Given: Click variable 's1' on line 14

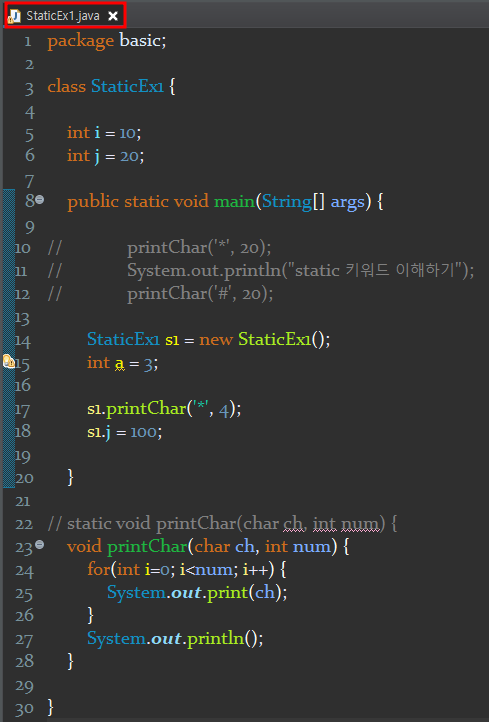Looking at the screenshot, I should pos(172,340).
